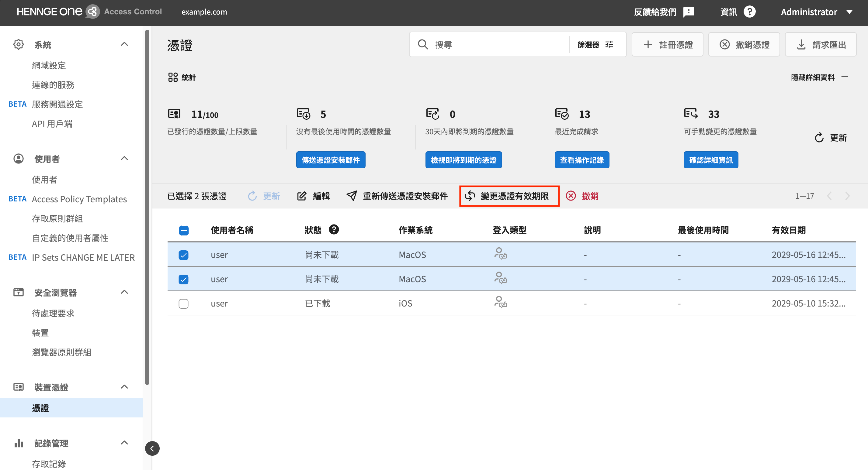Go to next page arrow
868x470 pixels.
pyautogui.click(x=847, y=196)
